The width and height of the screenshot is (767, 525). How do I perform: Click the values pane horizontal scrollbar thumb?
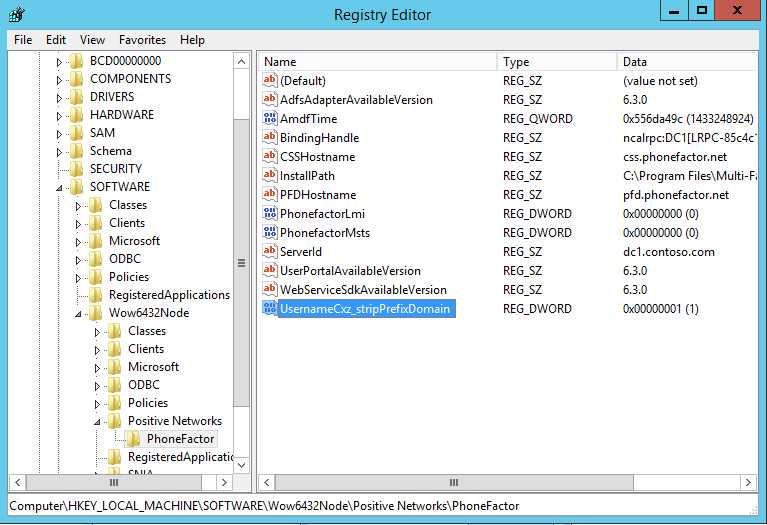point(454,482)
